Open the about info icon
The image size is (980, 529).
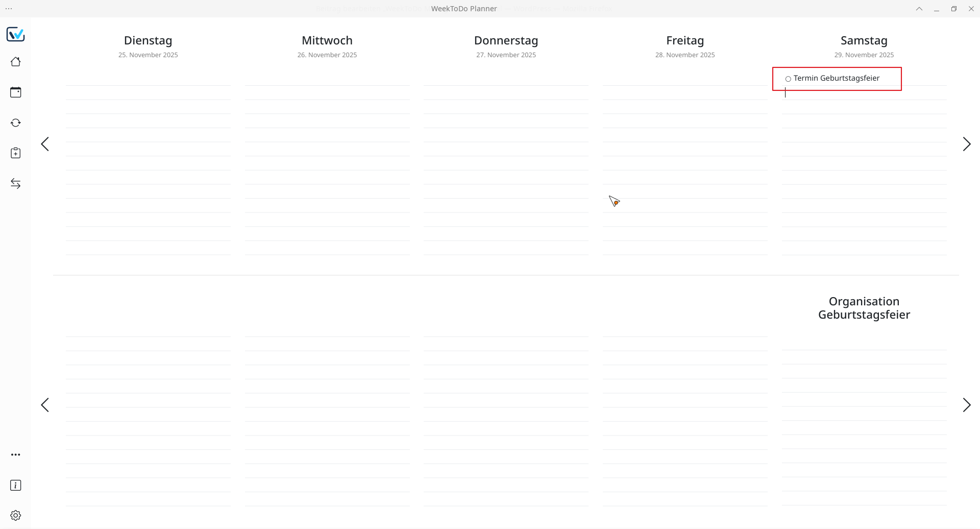click(x=16, y=485)
